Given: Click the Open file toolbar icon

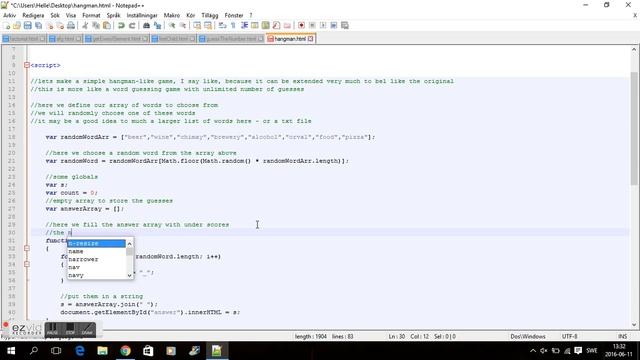Looking at the screenshot, I should [17, 26].
